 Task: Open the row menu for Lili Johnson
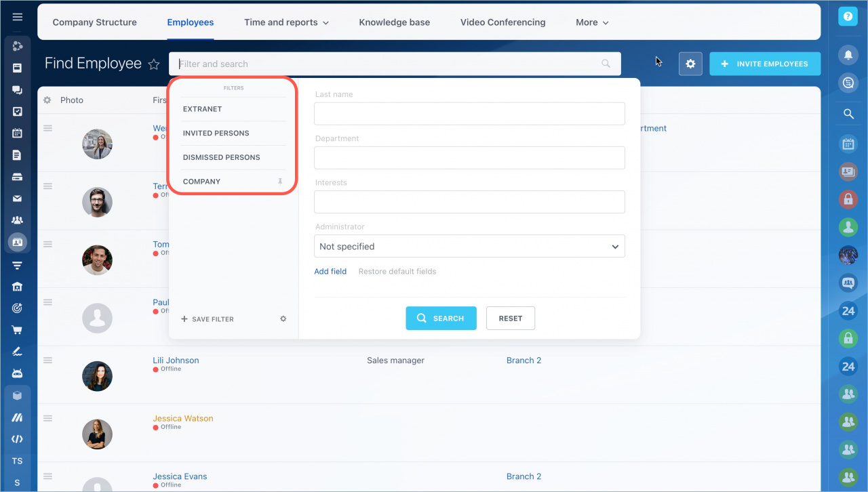[48, 361]
